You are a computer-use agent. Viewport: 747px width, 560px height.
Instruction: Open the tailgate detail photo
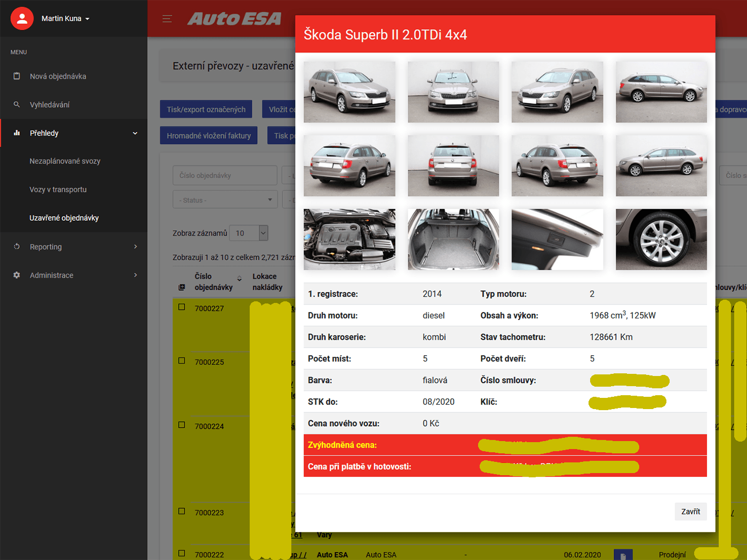pos(558,239)
